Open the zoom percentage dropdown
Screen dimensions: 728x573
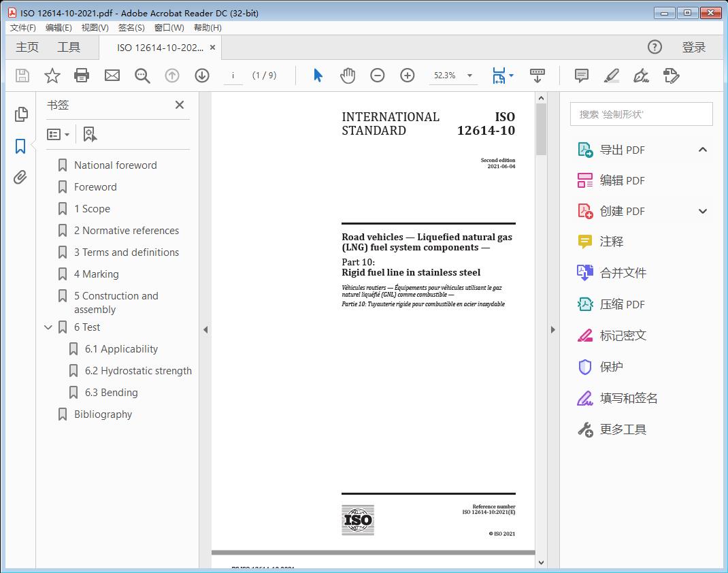click(x=469, y=76)
